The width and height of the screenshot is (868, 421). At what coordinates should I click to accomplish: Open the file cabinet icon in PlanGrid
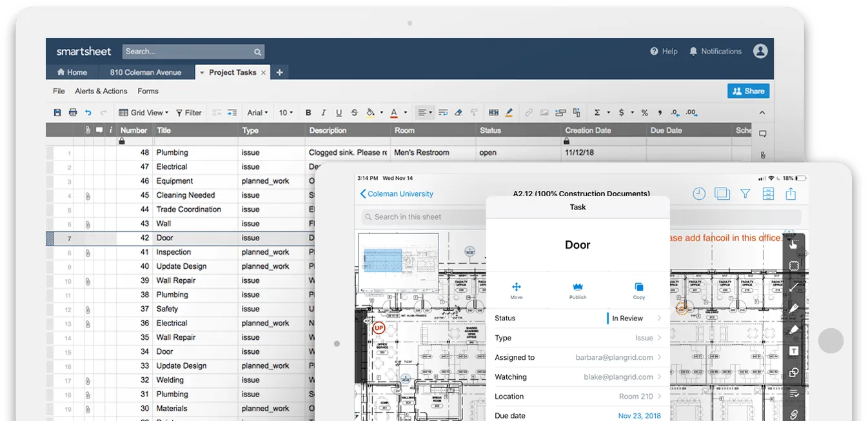pos(768,193)
